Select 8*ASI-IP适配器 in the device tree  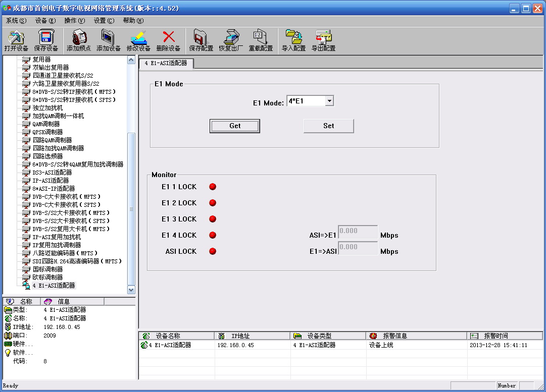pos(54,189)
